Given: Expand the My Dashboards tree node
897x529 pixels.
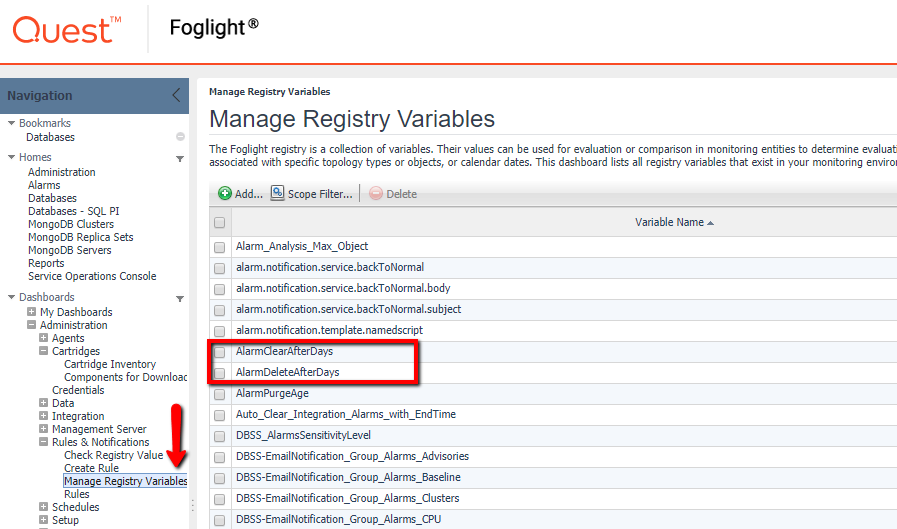Looking at the screenshot, I should (31, 312).
